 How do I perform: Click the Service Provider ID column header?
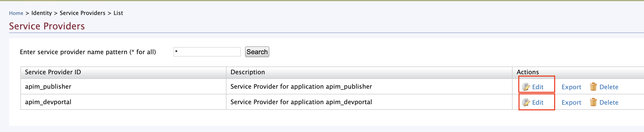[53, 72]
